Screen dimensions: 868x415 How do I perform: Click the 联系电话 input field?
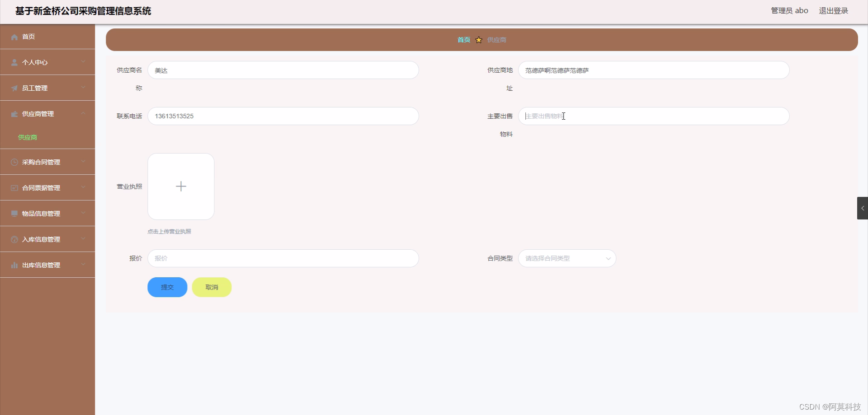pyautogui.click(x=283, y=116)
